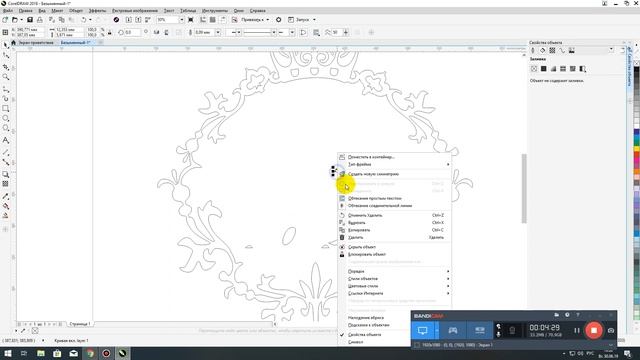640x360 pixels.
Task: Open Chrome from the taskbar
Action: pyautogui.click(x=90, y=353)
